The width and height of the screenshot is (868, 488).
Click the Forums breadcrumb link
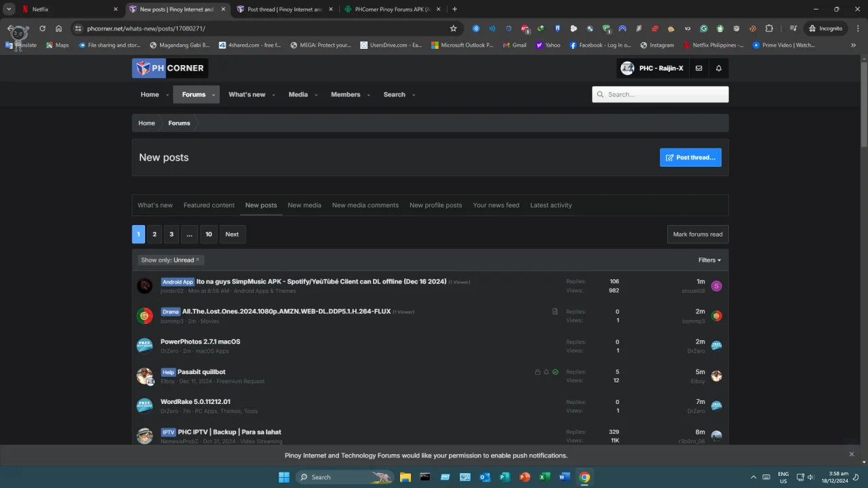(x=179, y=123)
